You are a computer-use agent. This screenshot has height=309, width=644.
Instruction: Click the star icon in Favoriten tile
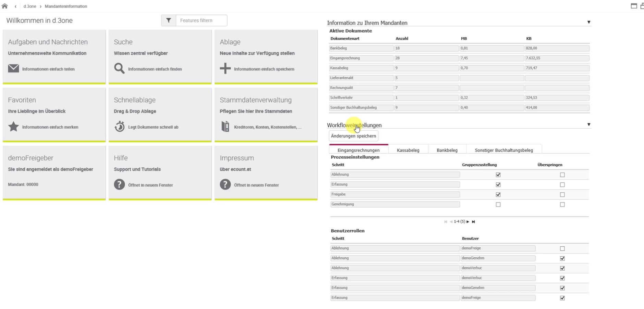(13, 127)
